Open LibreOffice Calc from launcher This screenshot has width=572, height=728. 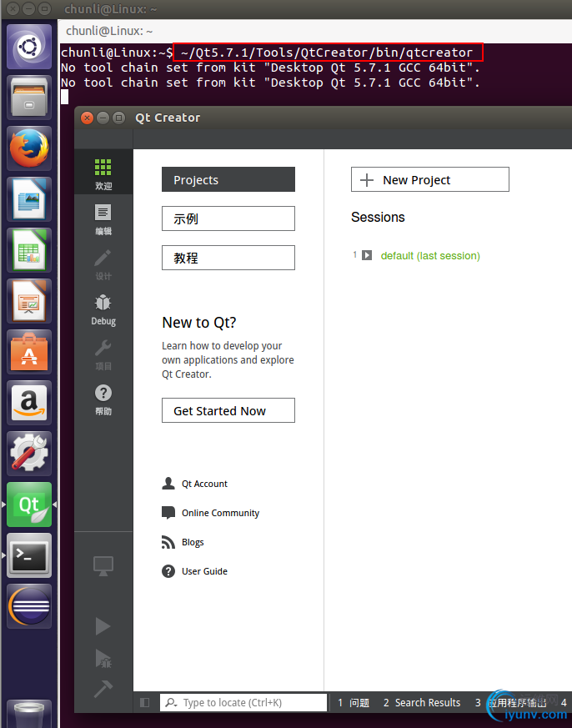29,250
